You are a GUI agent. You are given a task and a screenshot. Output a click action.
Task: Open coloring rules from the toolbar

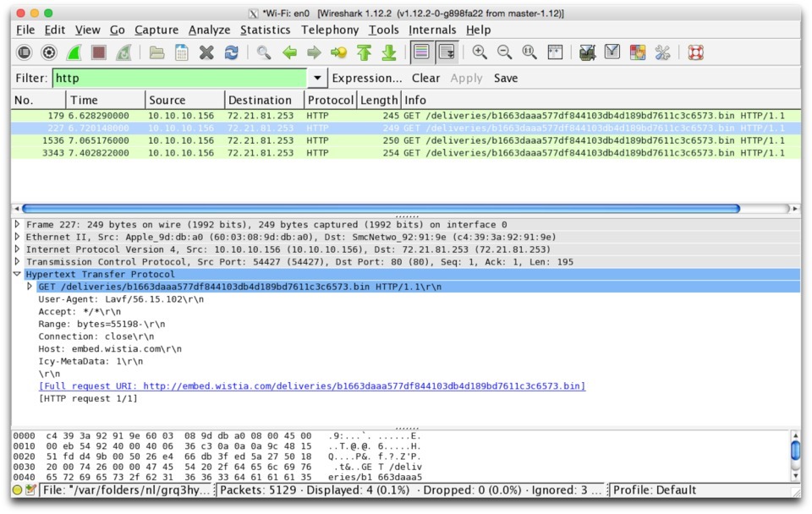(x=639, y=51)
